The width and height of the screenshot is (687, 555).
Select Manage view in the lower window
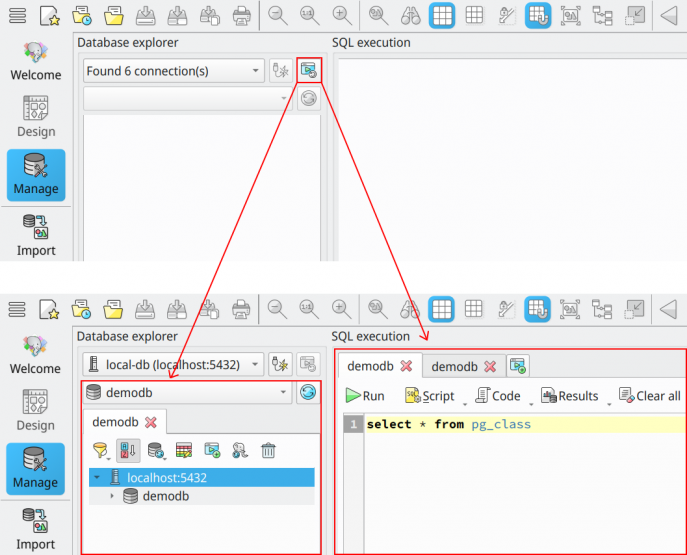(x=35, y=469)
